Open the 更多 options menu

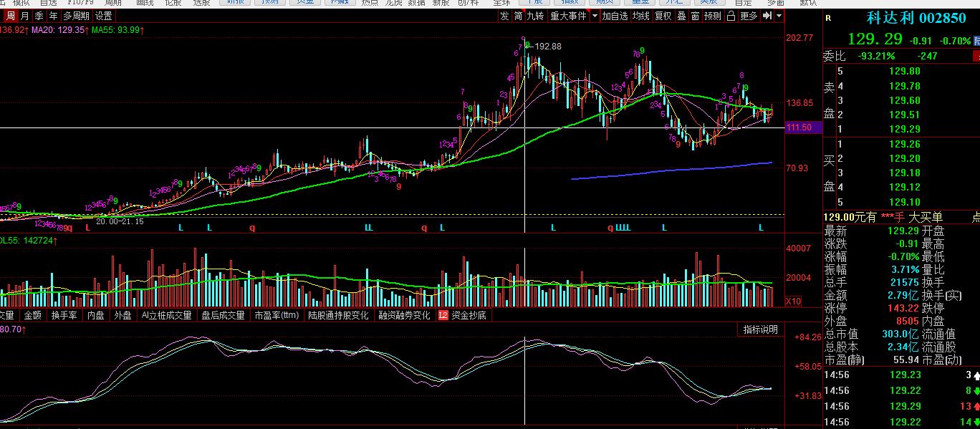(x=749, y=16)
